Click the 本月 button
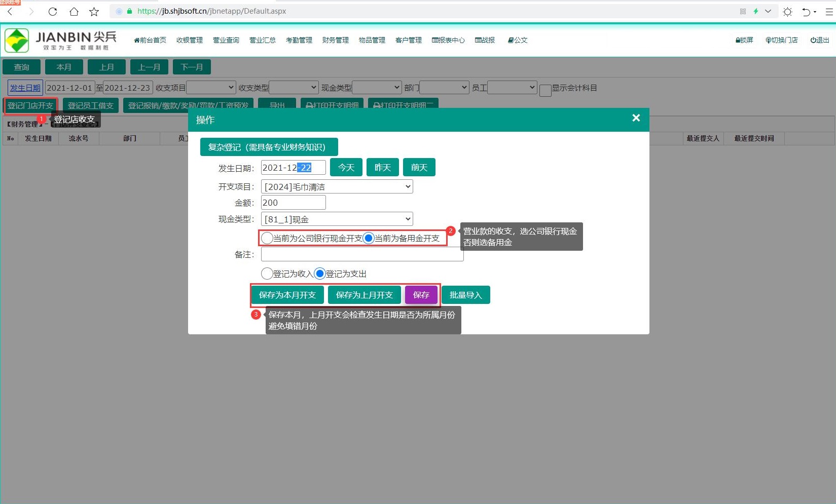This screenshot has width=836, height=504. click(64, 67)
